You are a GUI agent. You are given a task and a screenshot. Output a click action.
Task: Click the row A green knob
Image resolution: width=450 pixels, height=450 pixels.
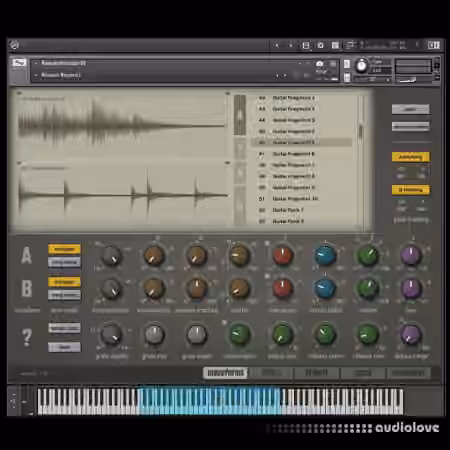[368, 255]
